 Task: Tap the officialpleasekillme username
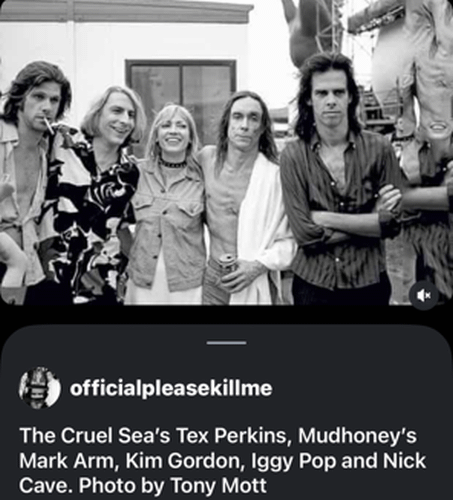pos(171,388)
